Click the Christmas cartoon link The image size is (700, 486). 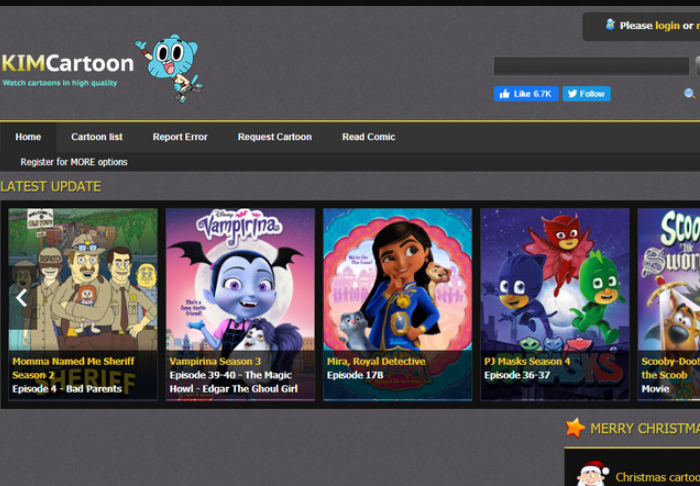pos(657,477)
